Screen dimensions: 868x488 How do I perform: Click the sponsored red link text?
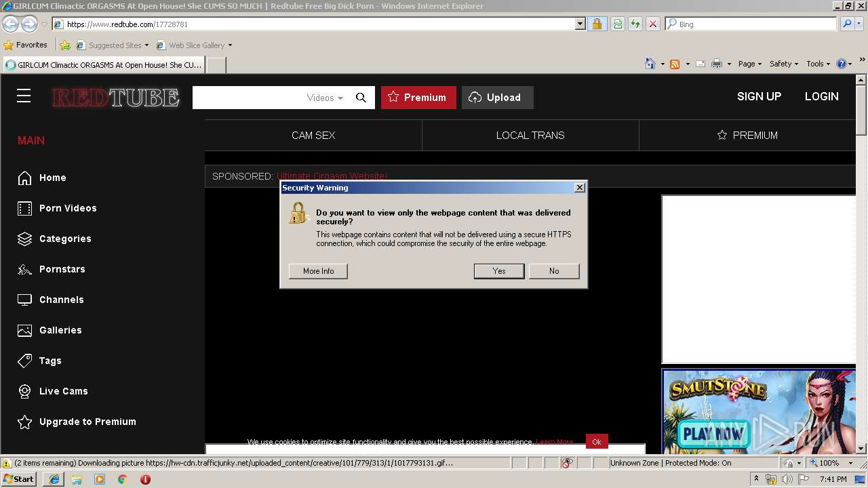[x=332, y=176]
